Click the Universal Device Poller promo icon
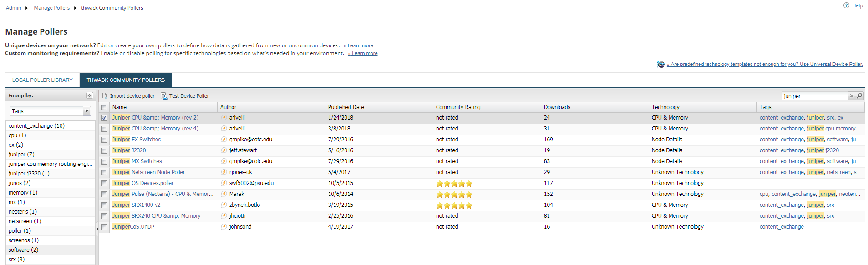 pyautogui.click(x=661, y=65)
